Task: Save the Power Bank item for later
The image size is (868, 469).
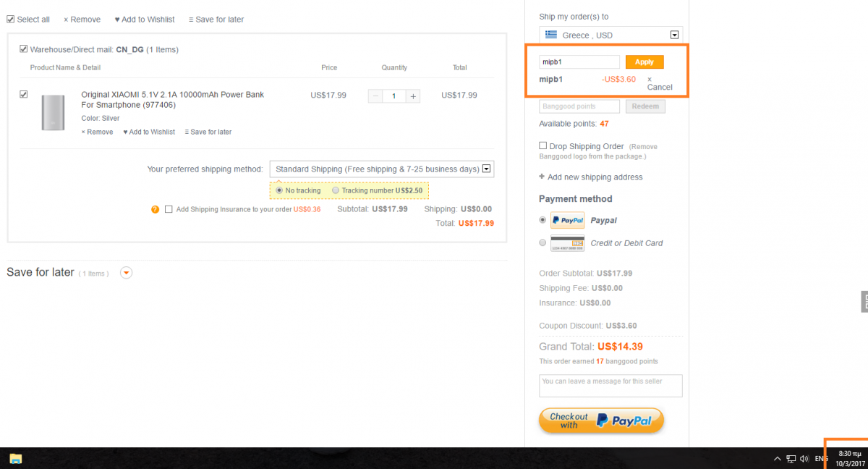Action: 208,132
